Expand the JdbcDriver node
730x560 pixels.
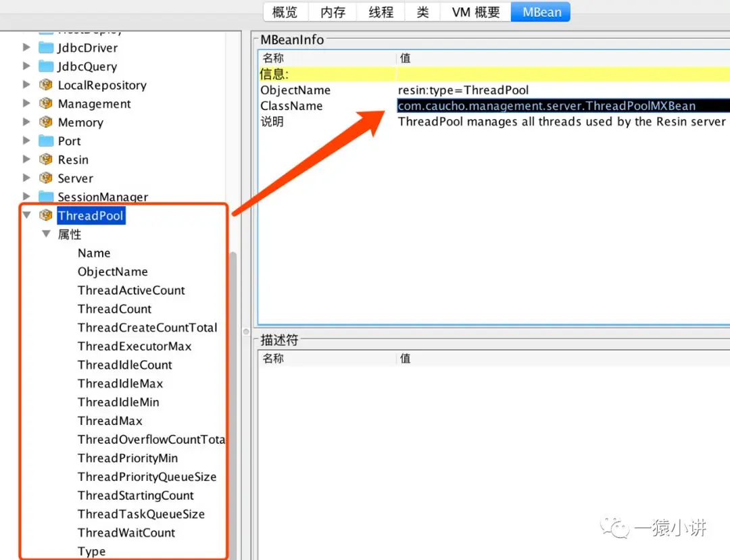(x=26, y=47)
